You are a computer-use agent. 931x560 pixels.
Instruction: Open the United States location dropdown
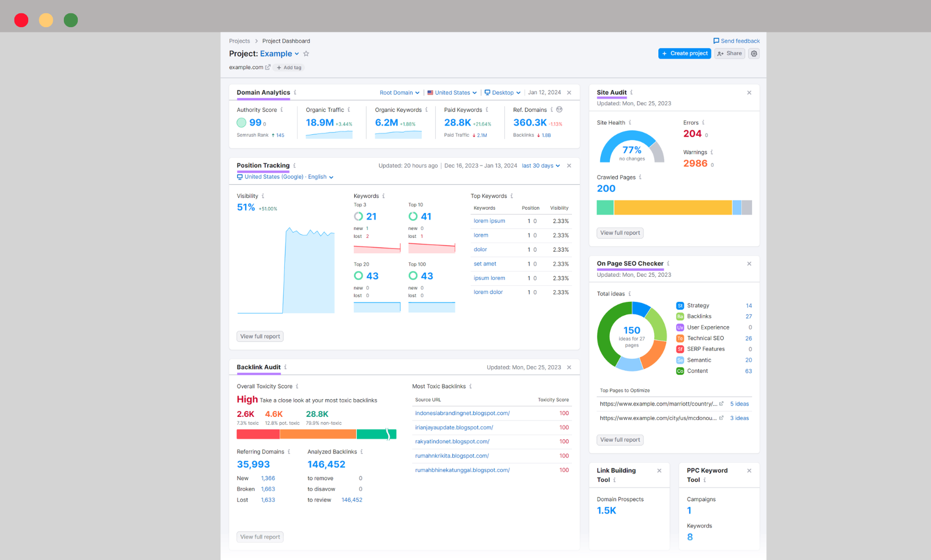click(x=452, y=92)
